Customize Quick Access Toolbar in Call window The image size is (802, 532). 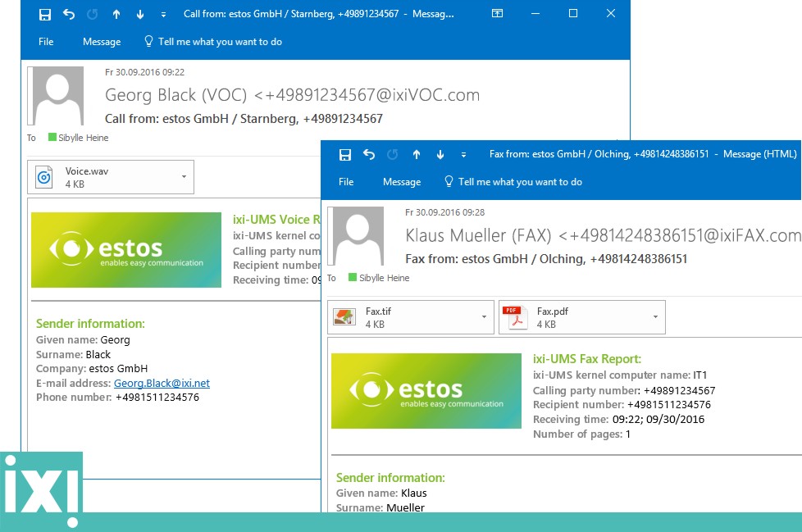(163, 15)
